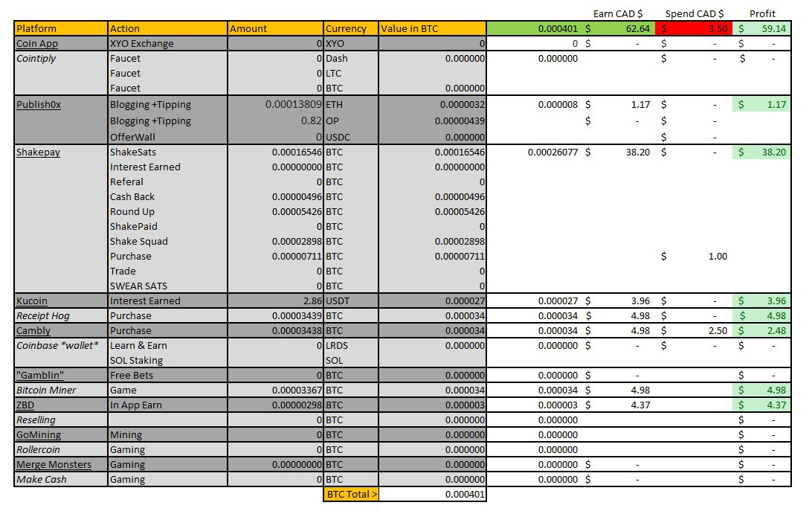
Task: Open the Coin App platform link
Action: click(37, 44)
